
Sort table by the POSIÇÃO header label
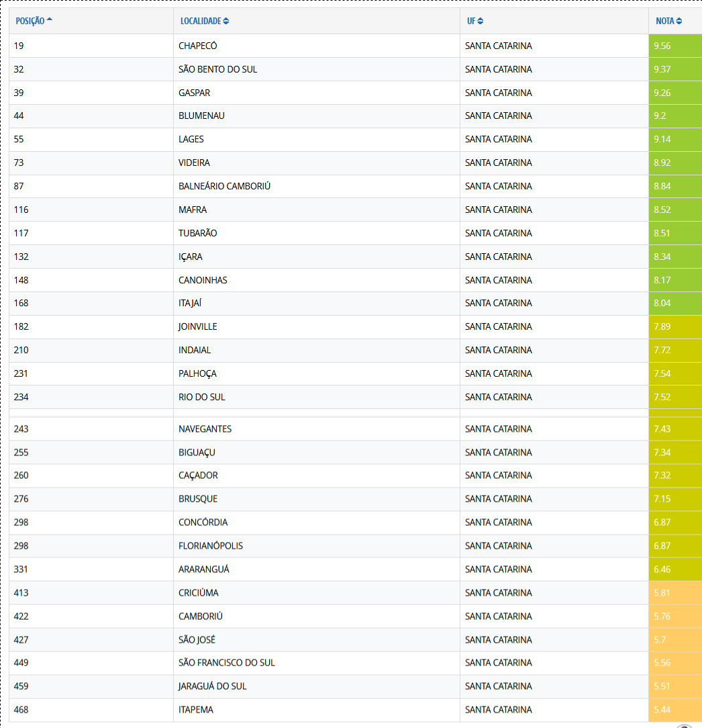30,21
